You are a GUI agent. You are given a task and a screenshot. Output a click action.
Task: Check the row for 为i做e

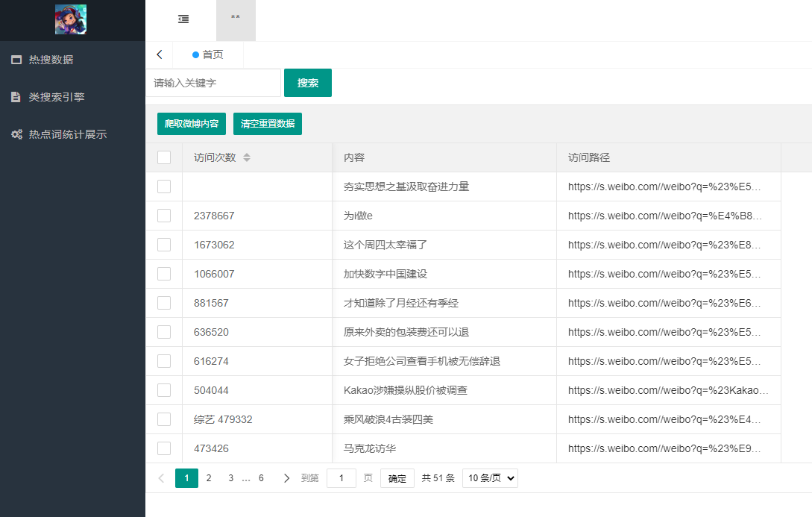pos(163,216)
